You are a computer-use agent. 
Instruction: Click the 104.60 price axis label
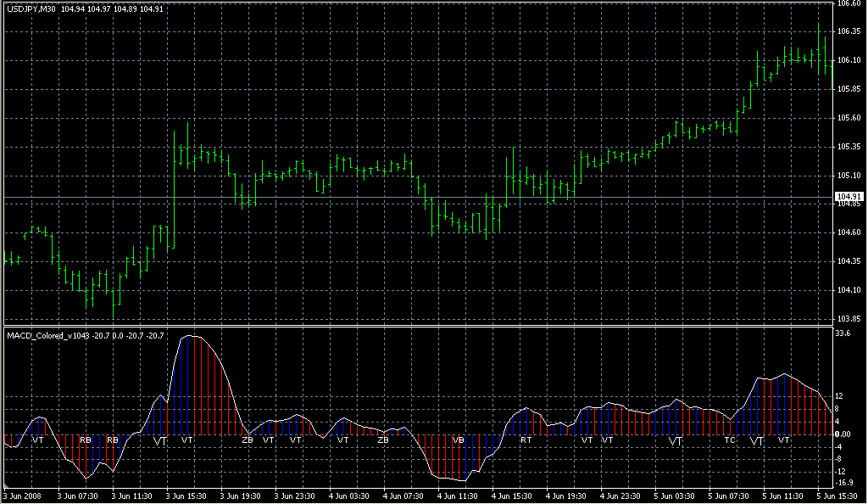pos(849,232)
